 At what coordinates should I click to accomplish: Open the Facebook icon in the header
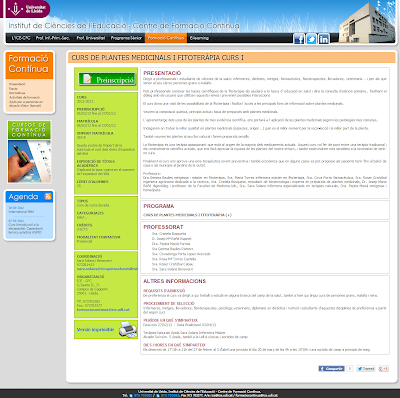point(299,39)
